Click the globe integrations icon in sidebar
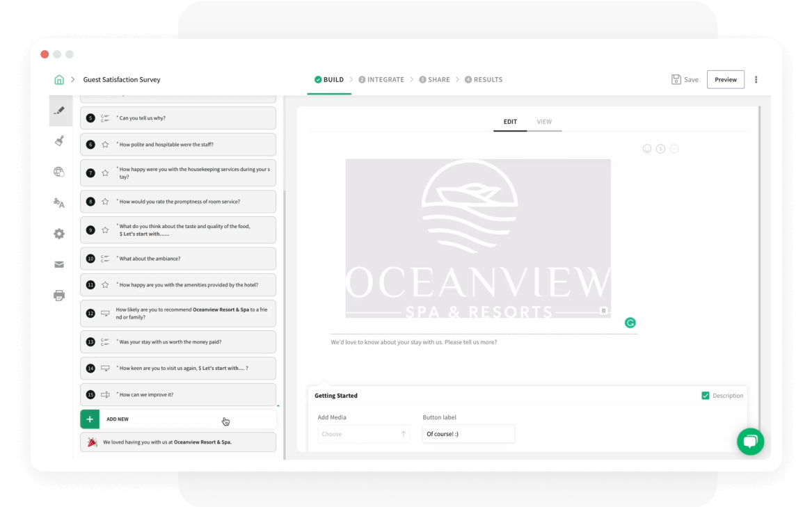Image resolution: width=812 pixels, height=507 pixels. [60, 171]
